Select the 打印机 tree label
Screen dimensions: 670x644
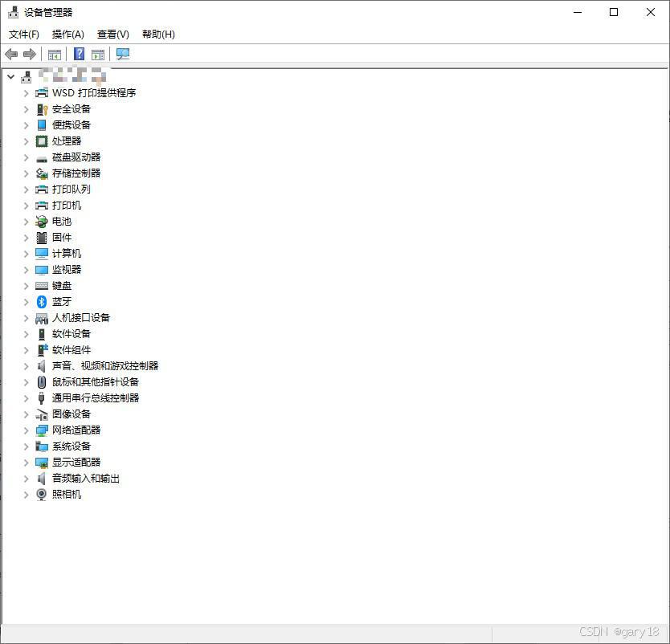point(67,206)
